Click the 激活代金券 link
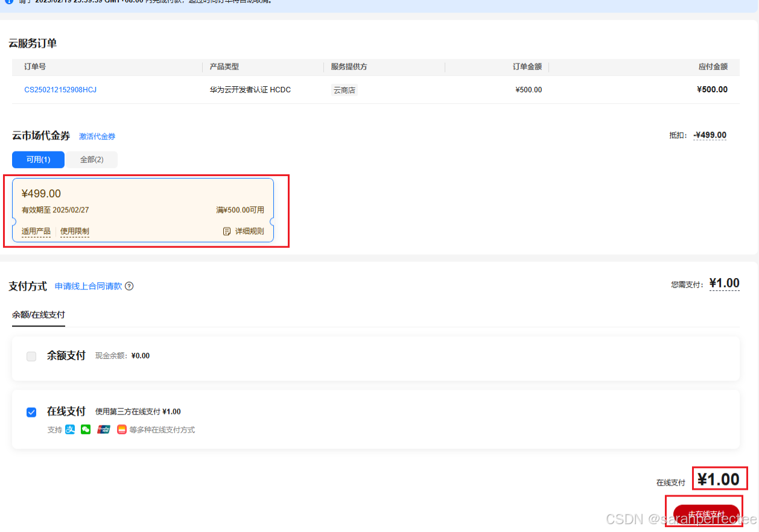 click(97, 136)
